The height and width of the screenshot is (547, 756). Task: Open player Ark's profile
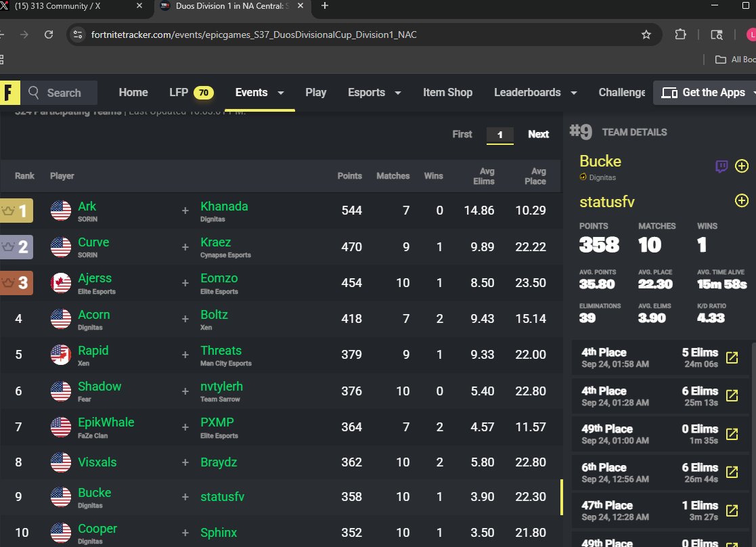[87, 206]
